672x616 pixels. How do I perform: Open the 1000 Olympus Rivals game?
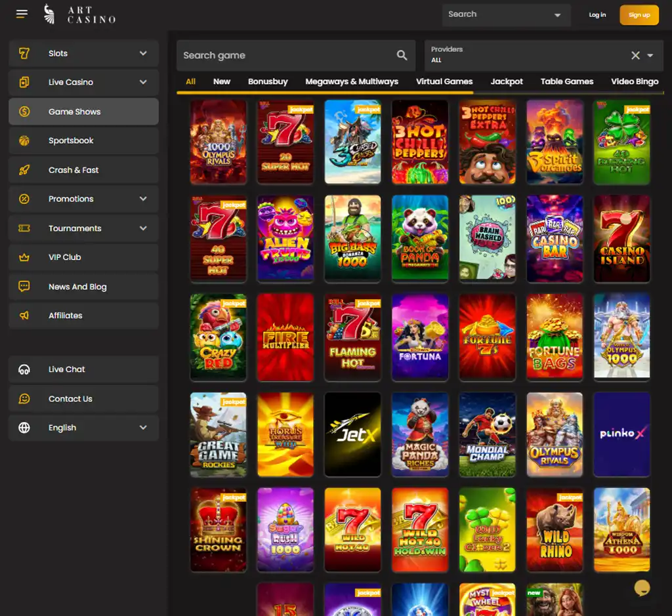[218, 142]
